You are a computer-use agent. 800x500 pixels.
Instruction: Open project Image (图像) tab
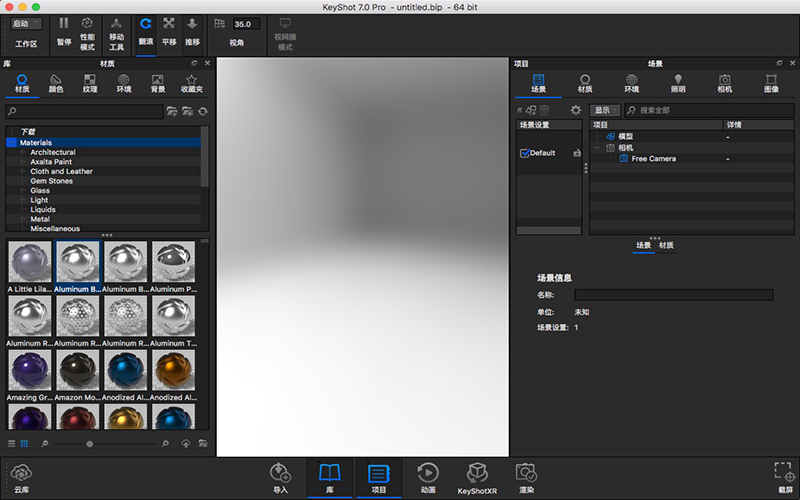[771, 84]
